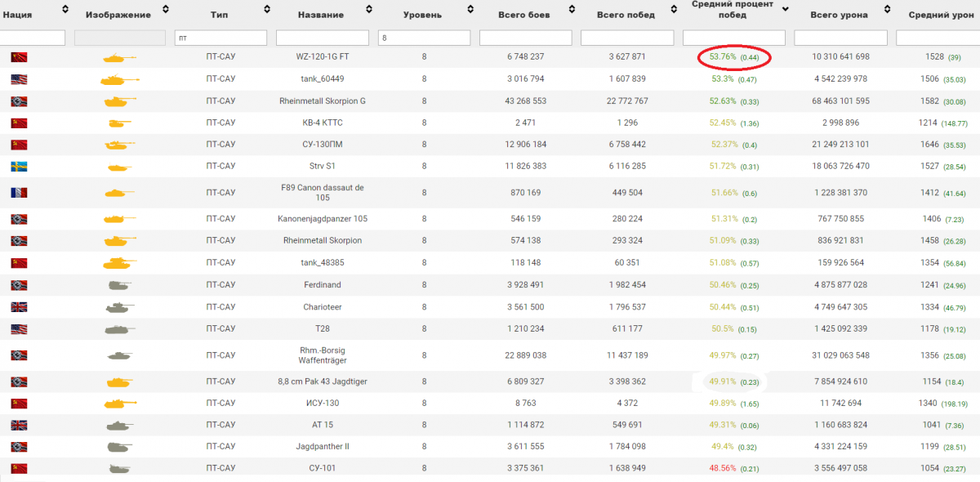Click the Средний урон column header
980x482 pixels.
[943, 15]
